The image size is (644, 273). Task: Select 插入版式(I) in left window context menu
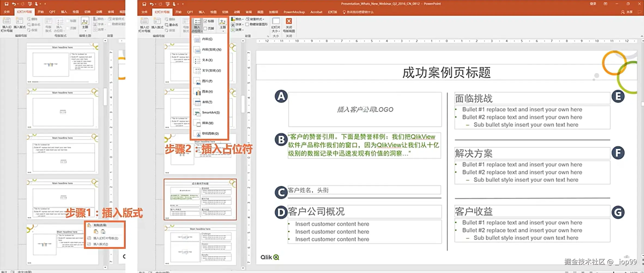105,244
